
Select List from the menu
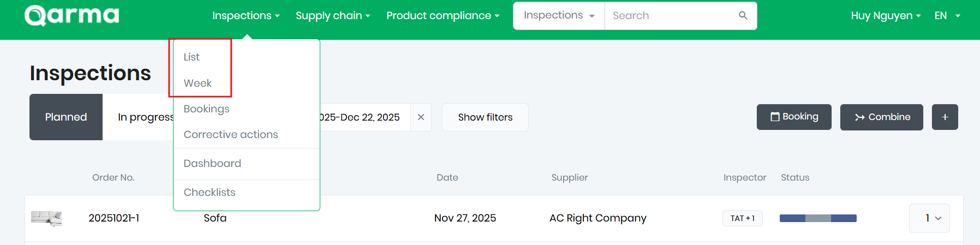pyautogui.click(x=192, y=57)
